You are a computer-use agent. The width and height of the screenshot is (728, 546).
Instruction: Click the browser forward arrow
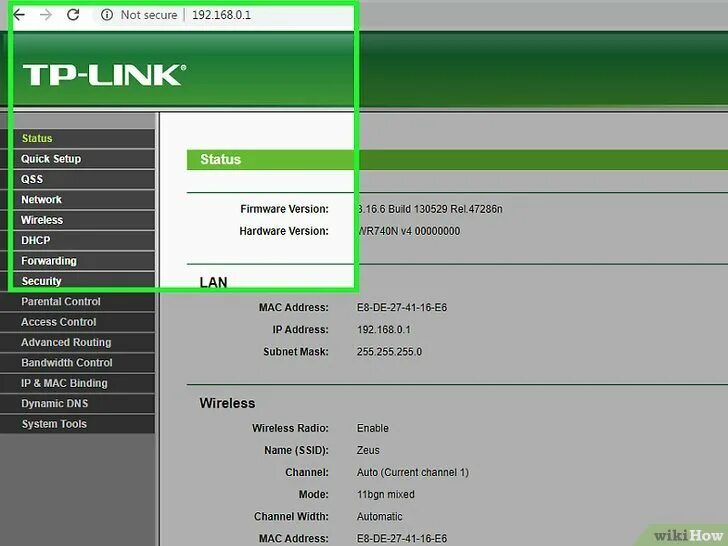point(46,15)
